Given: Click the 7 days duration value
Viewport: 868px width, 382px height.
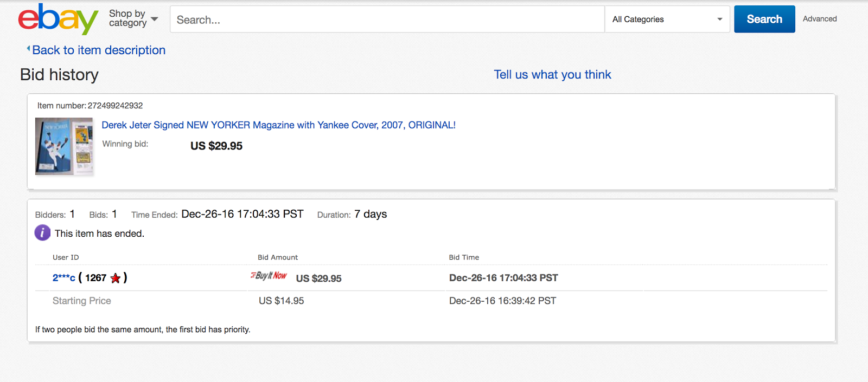Looking at the screenshot, I should click(371, 214).
